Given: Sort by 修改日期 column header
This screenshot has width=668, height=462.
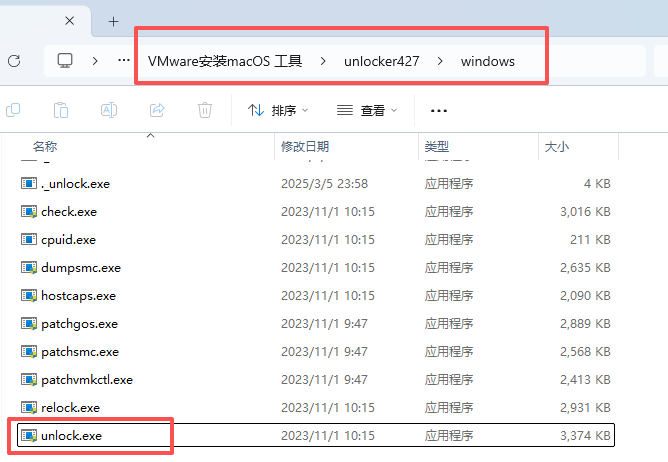Looking at the screenshot, I should coord(305,147).
